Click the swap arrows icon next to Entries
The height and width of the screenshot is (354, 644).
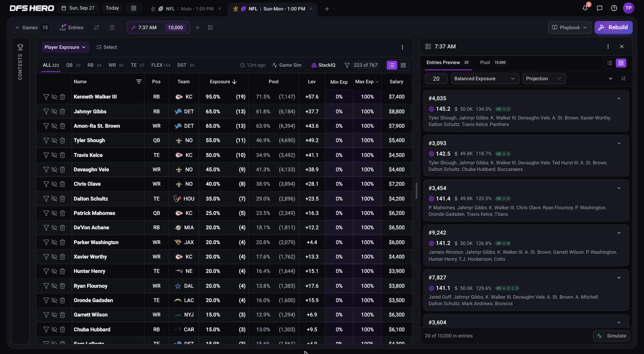(x=96, y=27)
